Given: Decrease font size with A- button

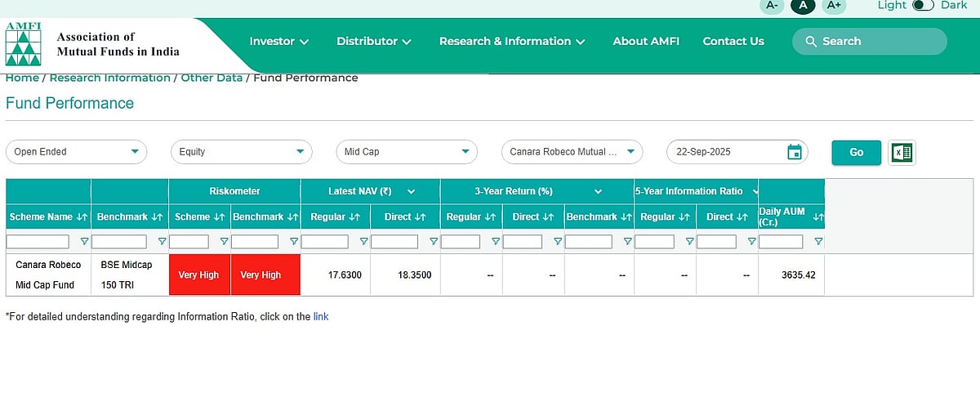Looking at the screenshot, I should coord(771,6).
